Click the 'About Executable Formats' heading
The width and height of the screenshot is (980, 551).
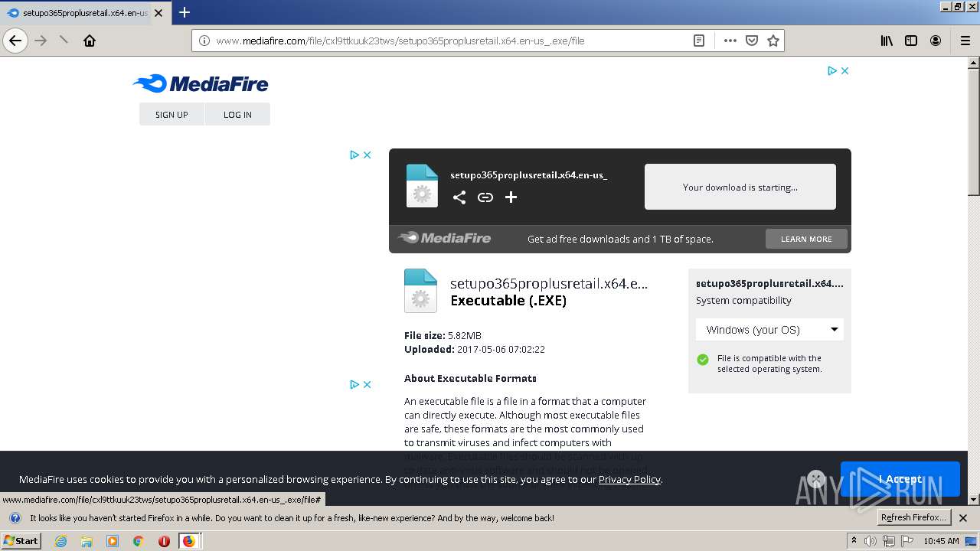pos(470,378)
